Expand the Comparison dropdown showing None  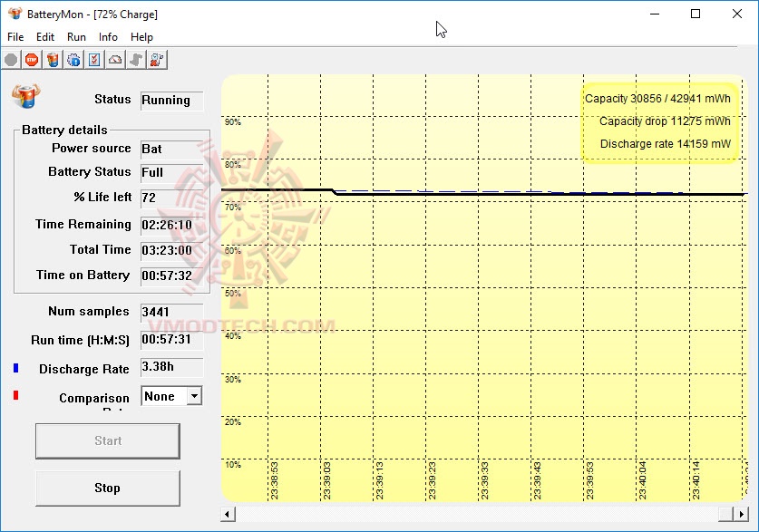coord(194,396)
